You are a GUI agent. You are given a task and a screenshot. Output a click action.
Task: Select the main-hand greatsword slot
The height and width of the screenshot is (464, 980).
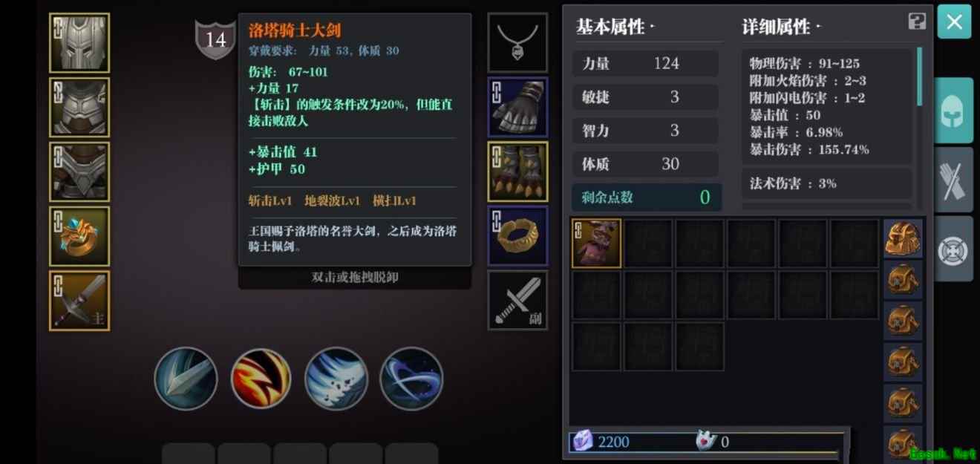pos(79,301)
